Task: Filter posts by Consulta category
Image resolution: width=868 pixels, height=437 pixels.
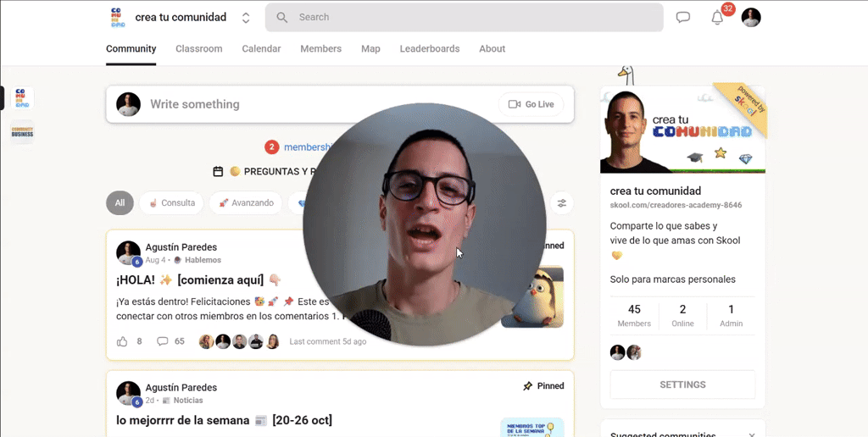Action: [x=171, y=203]
